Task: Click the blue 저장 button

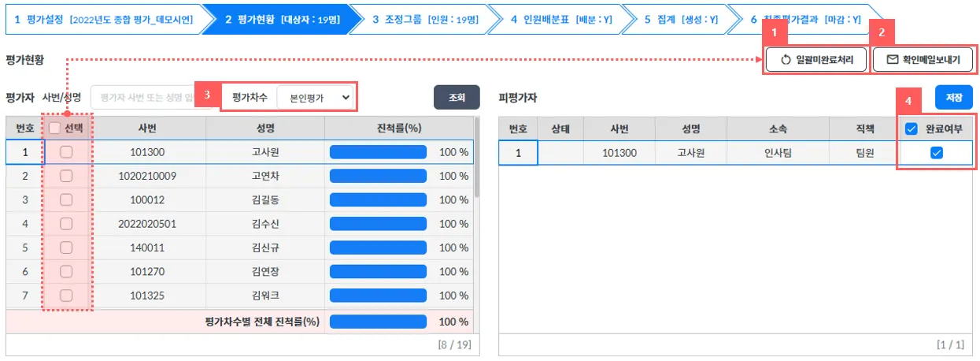Action: click(954, 97)
